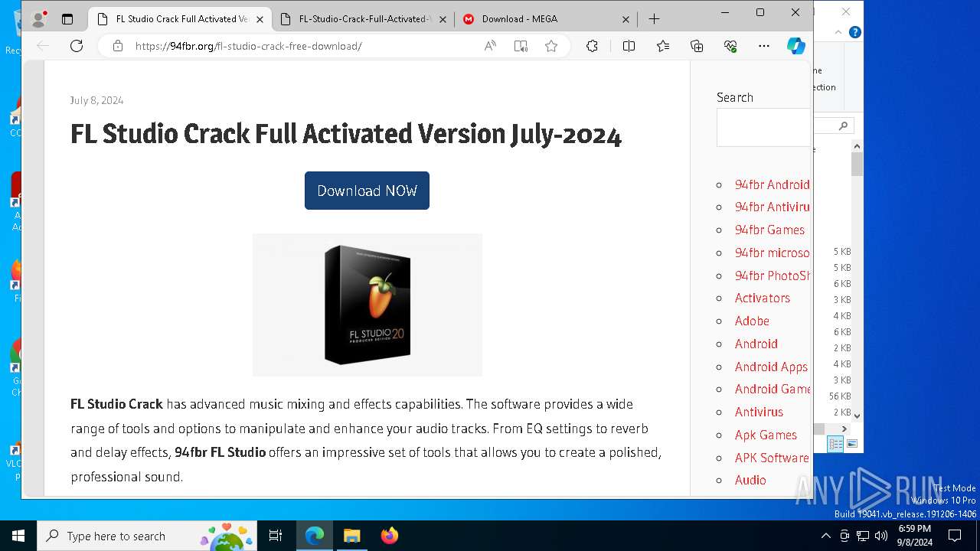Open Help icon in background Explorer window

click(855, 32)
